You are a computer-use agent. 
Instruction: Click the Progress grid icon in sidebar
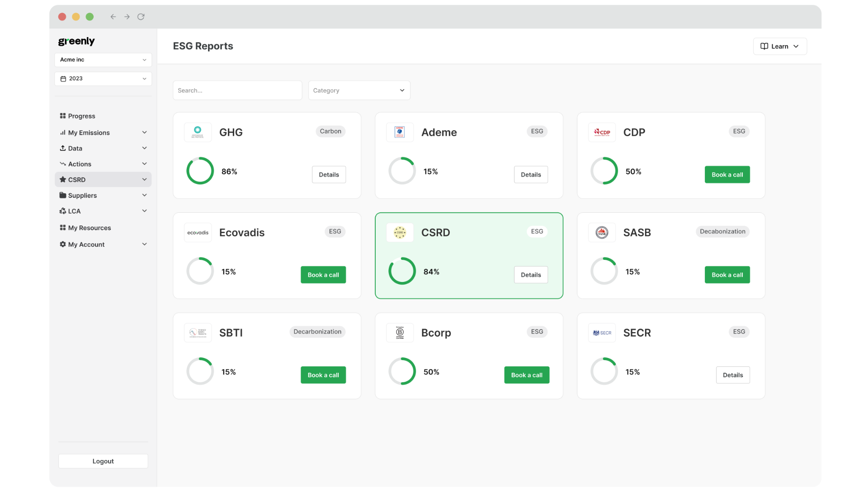click(x=63, y=116)
